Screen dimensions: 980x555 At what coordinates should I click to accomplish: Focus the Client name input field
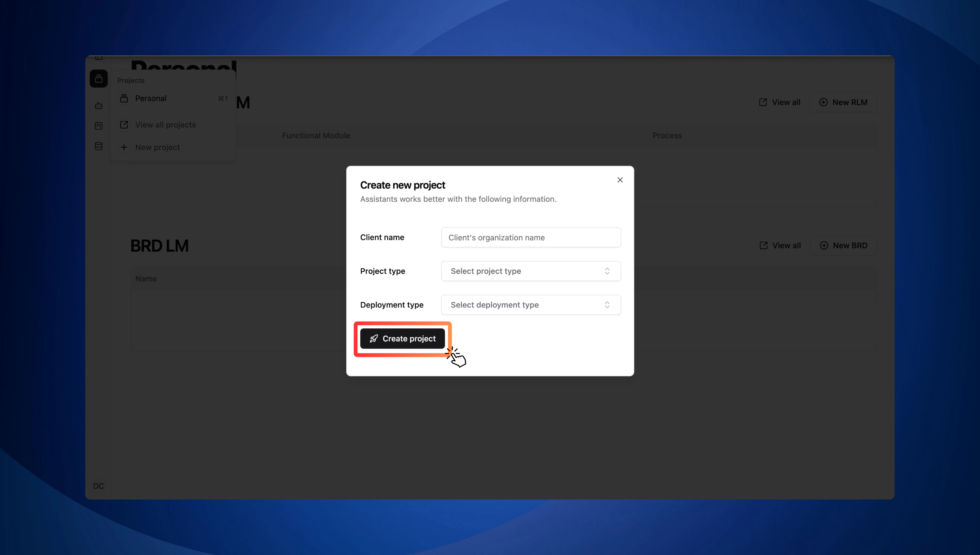[531, 237]
